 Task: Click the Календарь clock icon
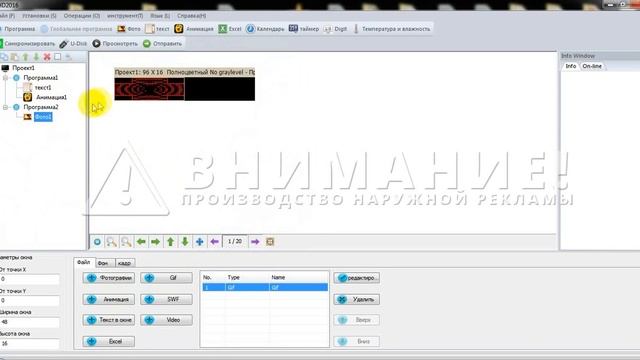coord(250,29)
